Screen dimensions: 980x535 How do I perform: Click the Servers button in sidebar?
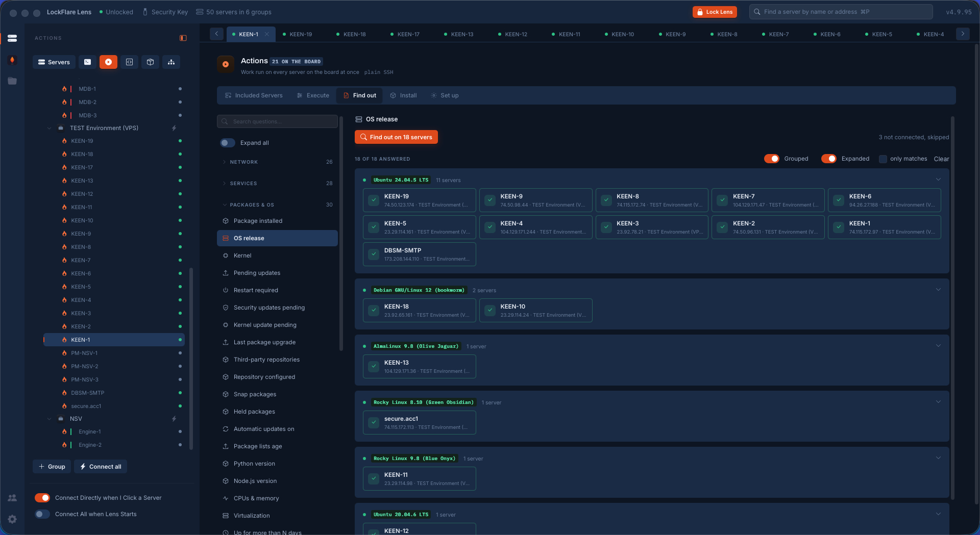click(54, 62)
